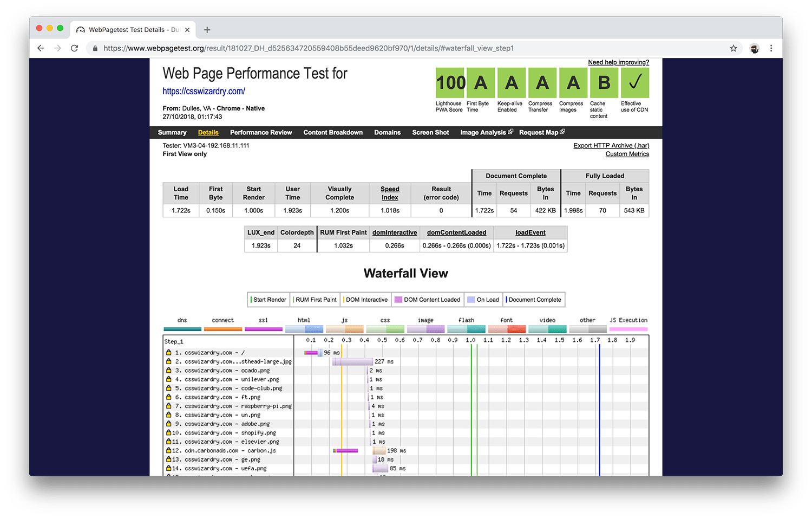Click the On Load legend swatch
This screenshot has width=812, height=518.
[x=471, y=300]
